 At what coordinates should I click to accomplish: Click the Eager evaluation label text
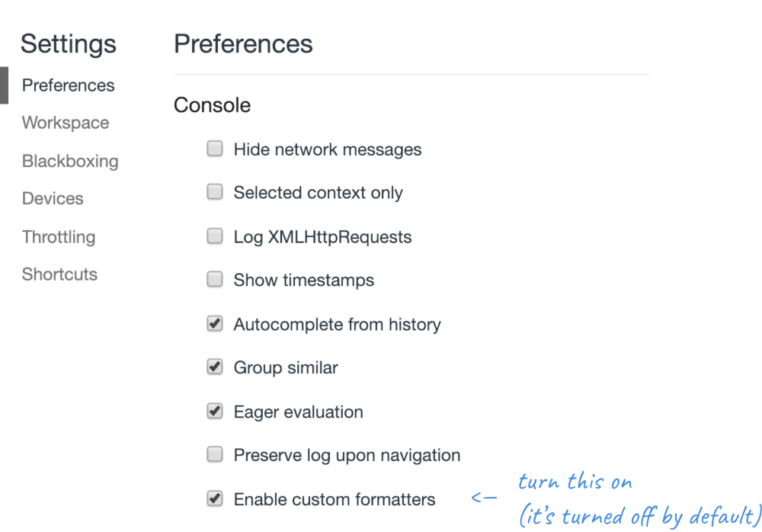tap(298, 412)
